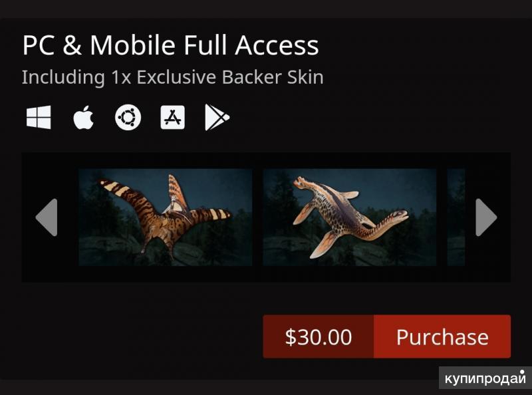Advance skin carousel with the right arrow
The width and height of the screenshot is (532, 395).
pyautogui.click(x=486, y=217)
